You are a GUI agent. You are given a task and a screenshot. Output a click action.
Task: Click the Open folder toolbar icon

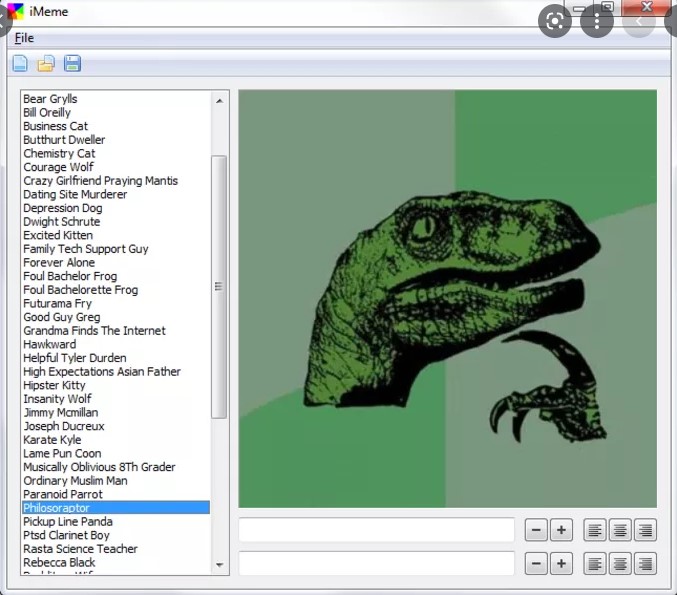pyautogui.click(x=46, y=63)
